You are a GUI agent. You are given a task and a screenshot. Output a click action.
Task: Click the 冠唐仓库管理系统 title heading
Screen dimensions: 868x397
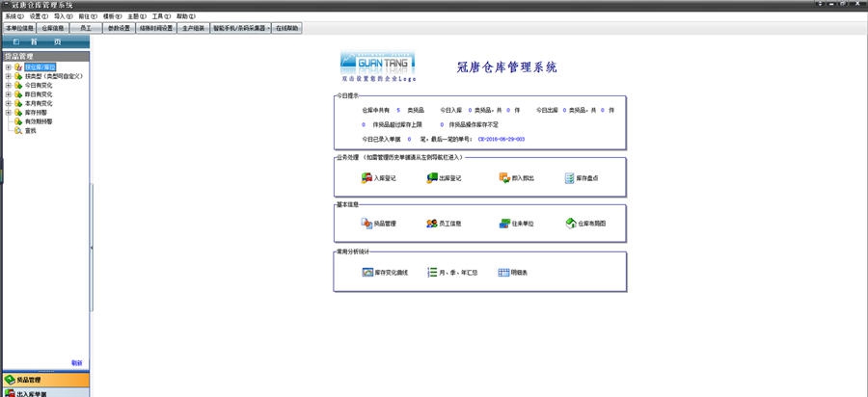pyautogui.click(x=506, y=67)
